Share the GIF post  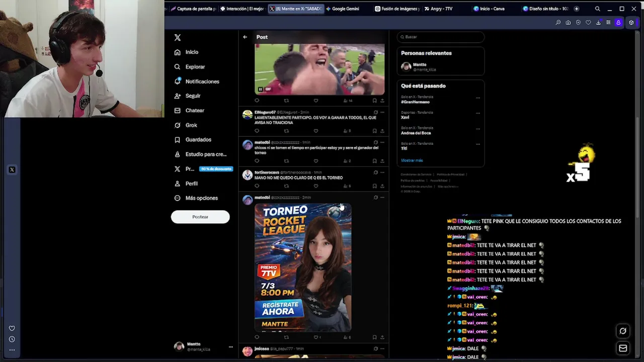coord(382,101)
